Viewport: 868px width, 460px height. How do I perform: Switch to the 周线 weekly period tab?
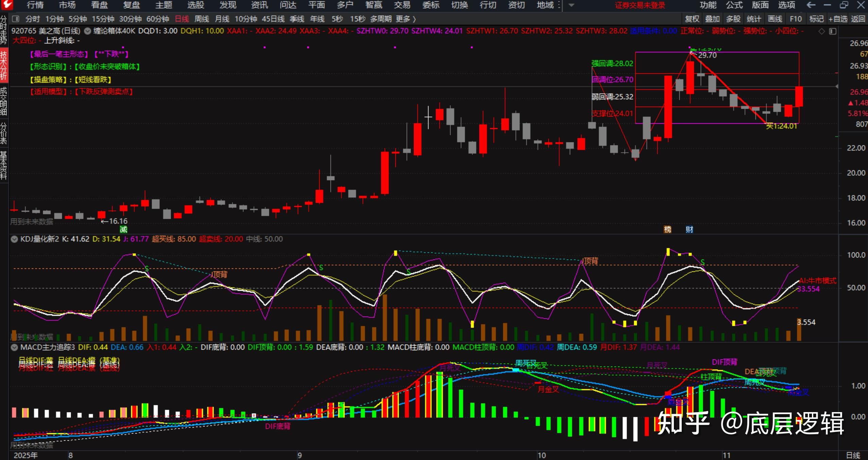202,19
